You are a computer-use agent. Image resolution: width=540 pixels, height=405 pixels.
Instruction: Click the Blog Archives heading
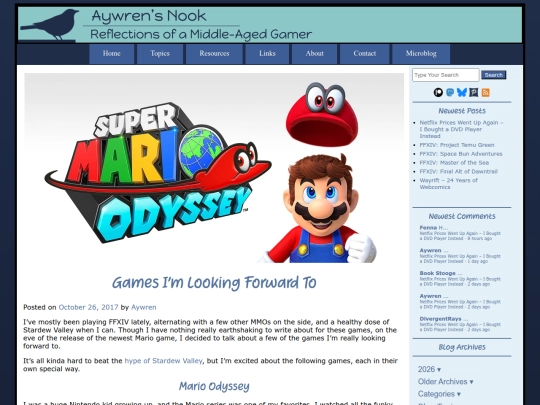click(x=462, y=347)
